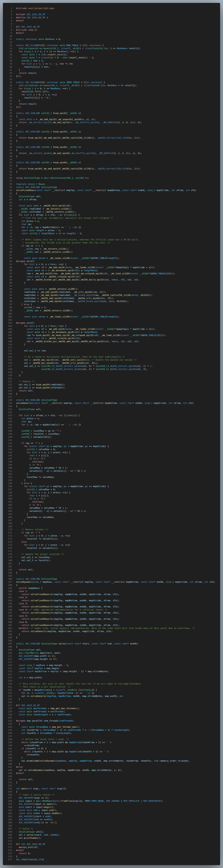This screenshot has height=868, width=223.
Task: Click the '#define AOC_2025_D6_MT 1' line
Action: pyautogui.click(x=32, y=17)
